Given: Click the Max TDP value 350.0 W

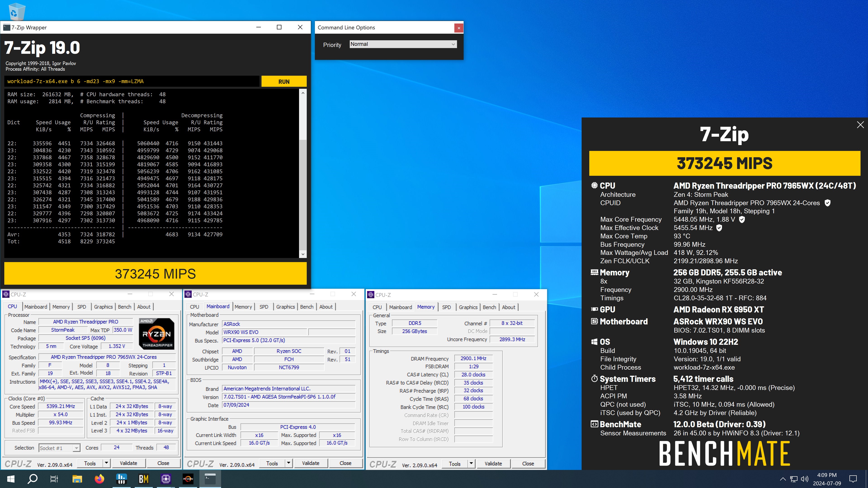Looking at the screenshot, I should 123,330.
